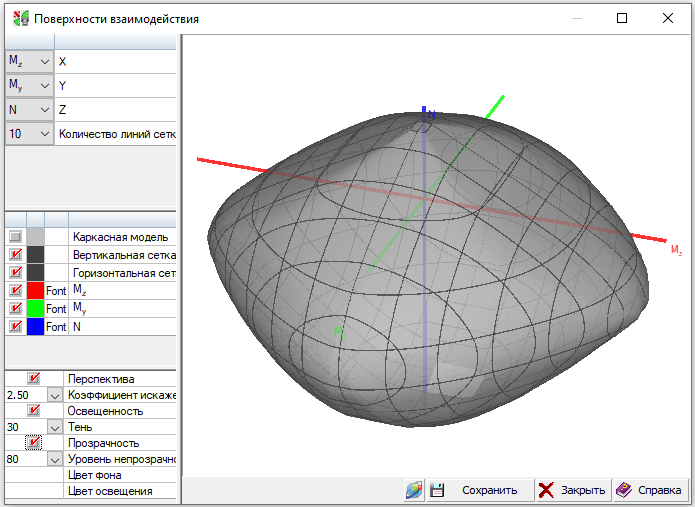Open Font settings for the N axis
Viewport: 695px width, 507px height.
tap(56, 327)
